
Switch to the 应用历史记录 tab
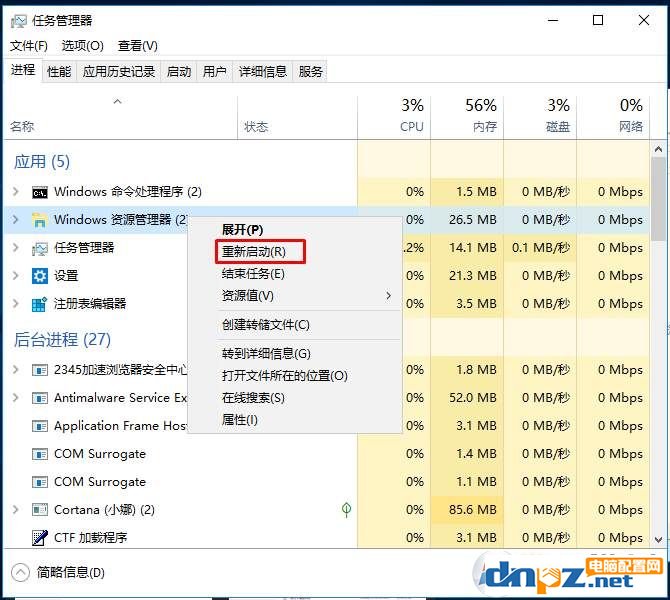coord(119,71)
